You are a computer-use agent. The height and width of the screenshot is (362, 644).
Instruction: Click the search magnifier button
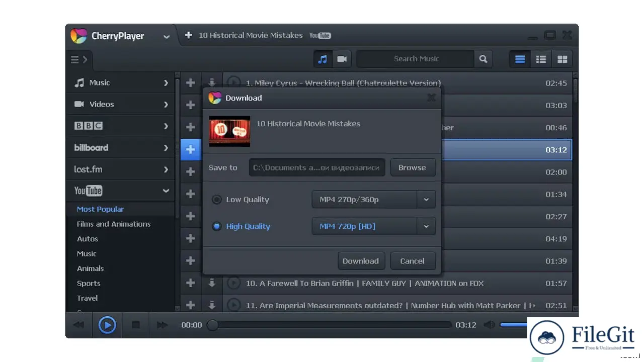483,59
